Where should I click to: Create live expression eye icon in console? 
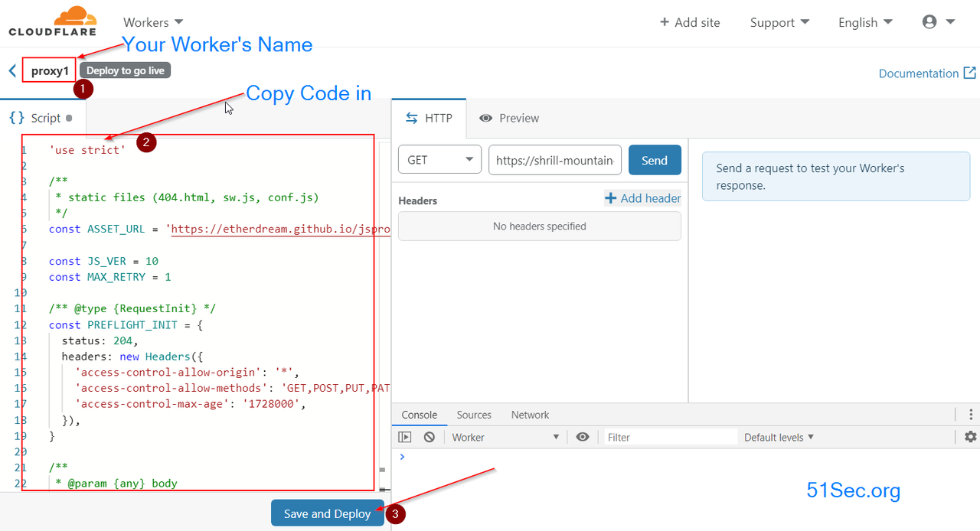tap(583, 437)
